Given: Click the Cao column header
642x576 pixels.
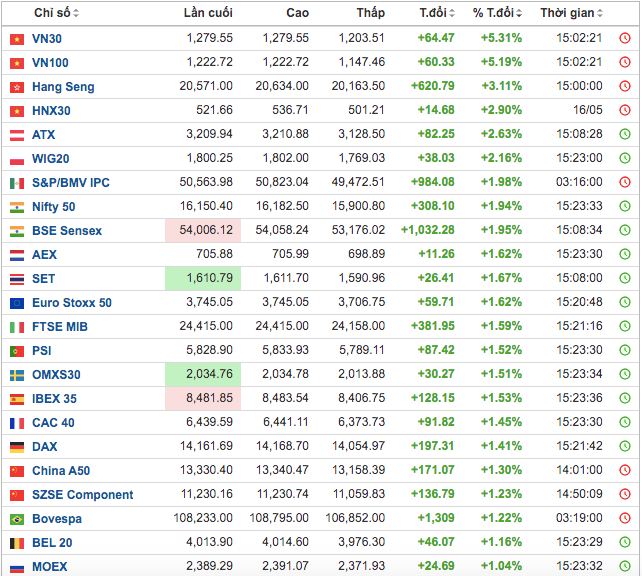Looking at the screenshot, I should (x=297, y=13).
